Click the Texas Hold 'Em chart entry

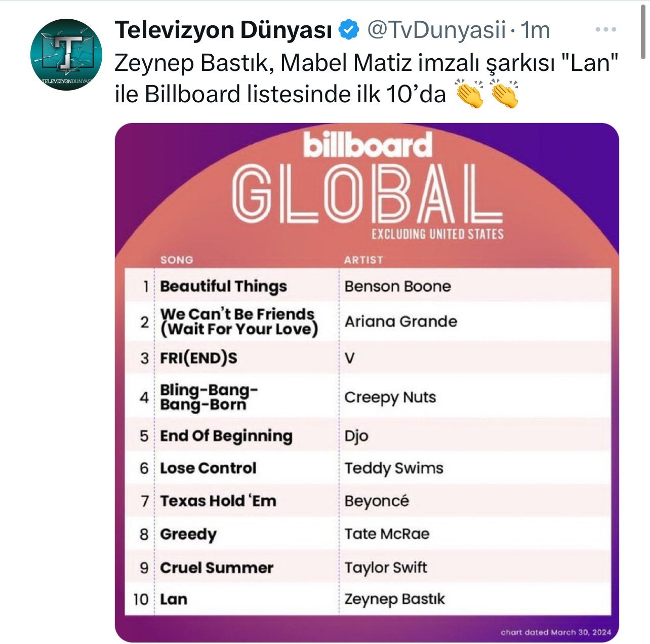click(218, 501)
